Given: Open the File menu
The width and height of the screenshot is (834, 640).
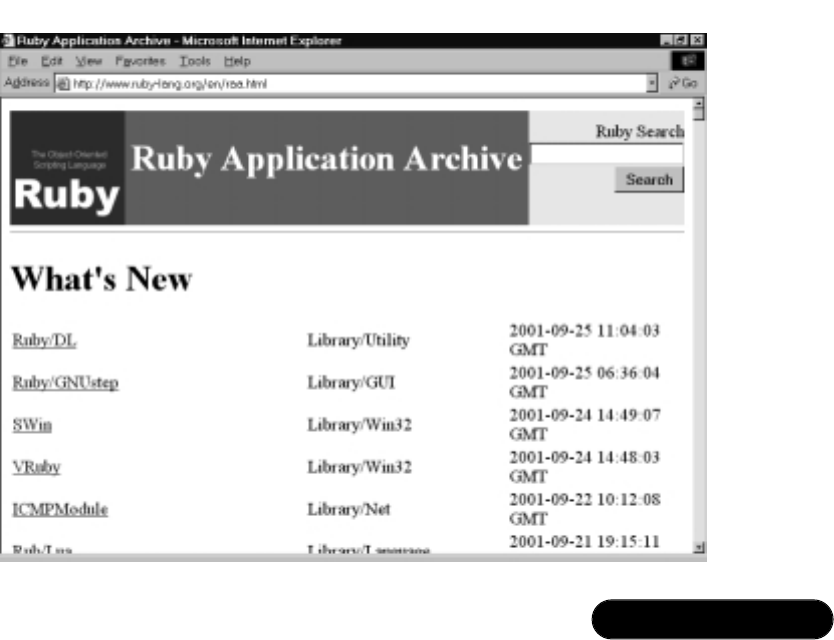Looking at the screenshot, I should (x=18, y=61).
